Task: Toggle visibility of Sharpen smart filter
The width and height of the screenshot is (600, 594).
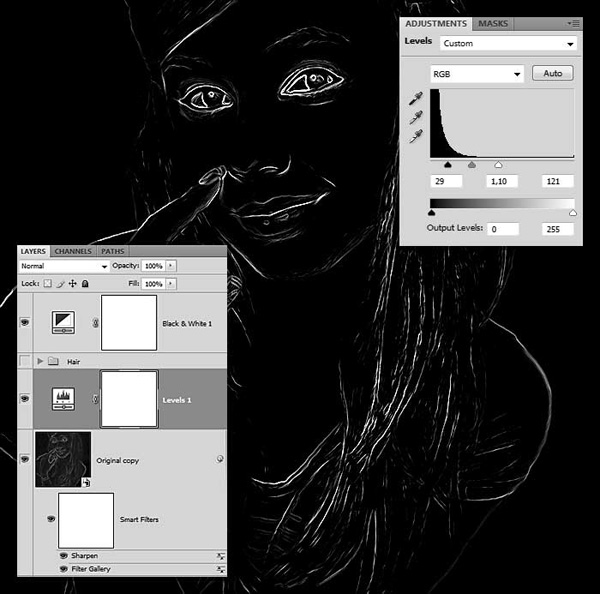Action: [x=64, y=556]
